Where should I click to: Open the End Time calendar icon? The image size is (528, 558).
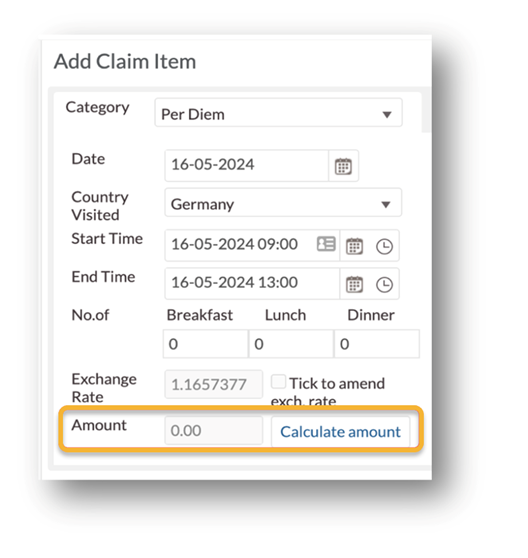pos(354,284)
